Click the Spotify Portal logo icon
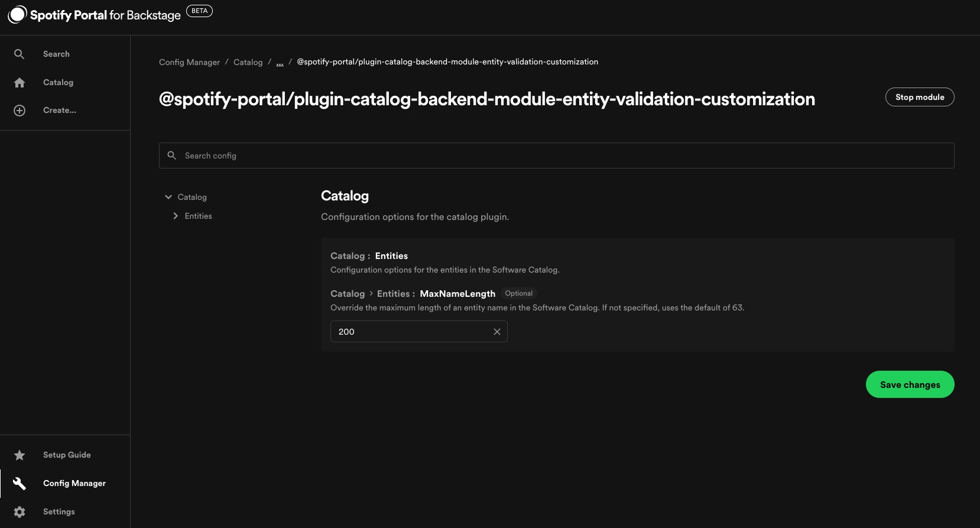Screen dimensions: 980x528 tap(17, 15)
